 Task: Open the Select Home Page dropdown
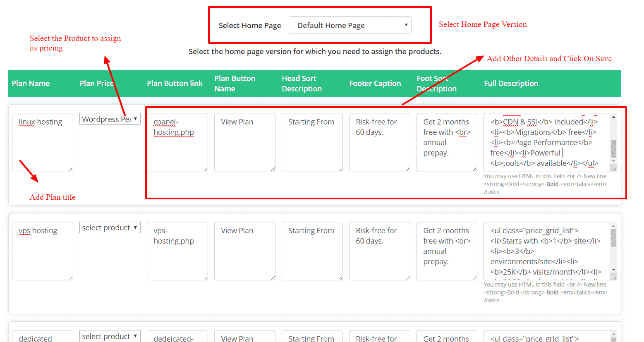click(350, 25)
